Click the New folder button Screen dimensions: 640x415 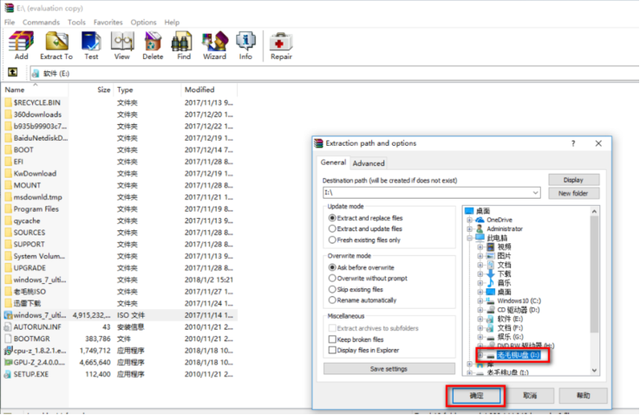click(x=573, y=193)
